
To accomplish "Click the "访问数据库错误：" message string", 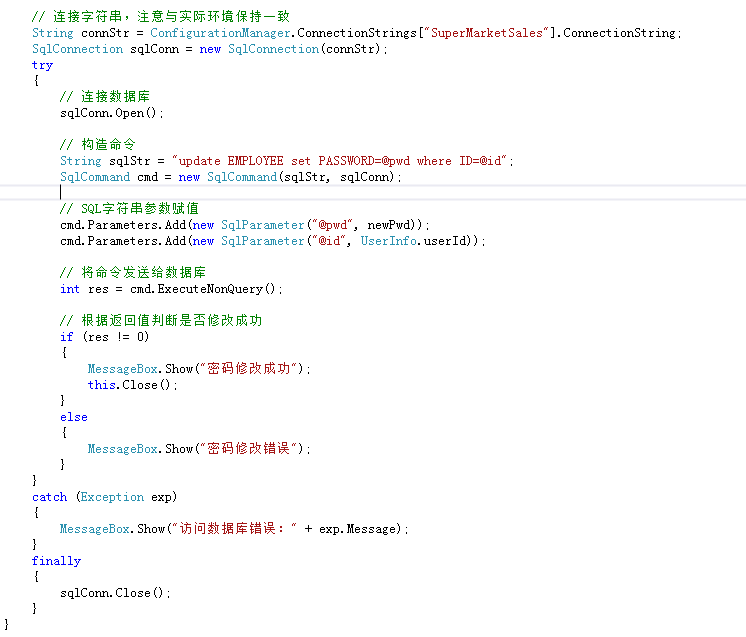I will tap(234, 529).
